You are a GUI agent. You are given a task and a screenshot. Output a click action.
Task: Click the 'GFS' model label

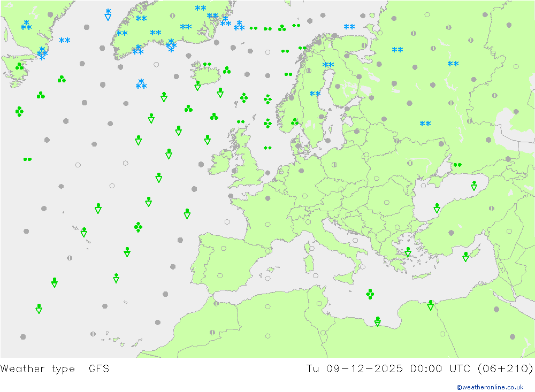tap(99, 368)
